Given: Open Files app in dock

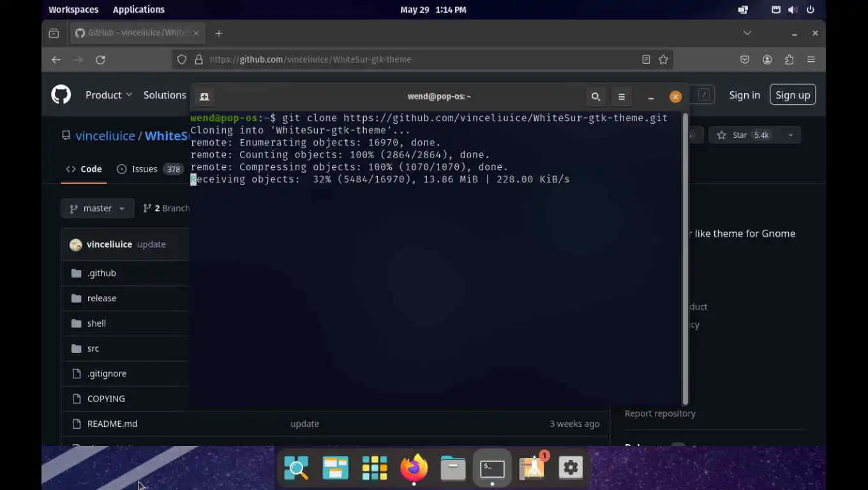Looking at the screenshot, I should [x=453, y=468].
